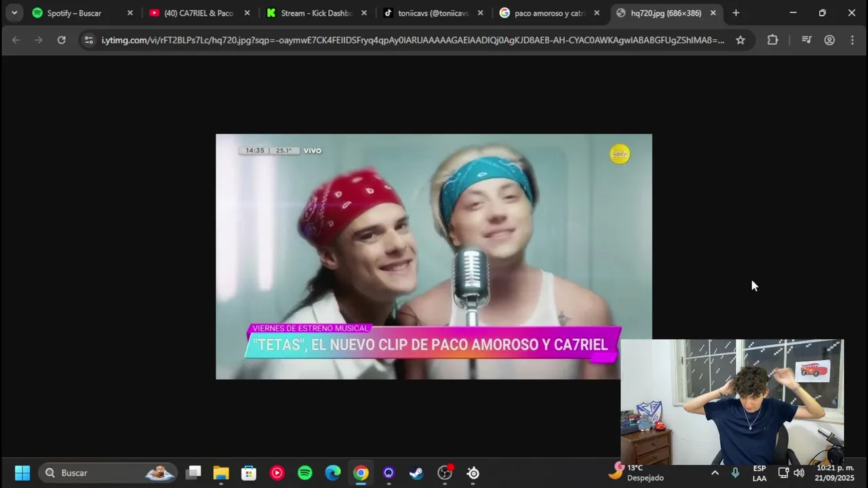Screen dimensions: 868x488
Task: Expand the hidden system tray icons chevron
Action: 715,472
